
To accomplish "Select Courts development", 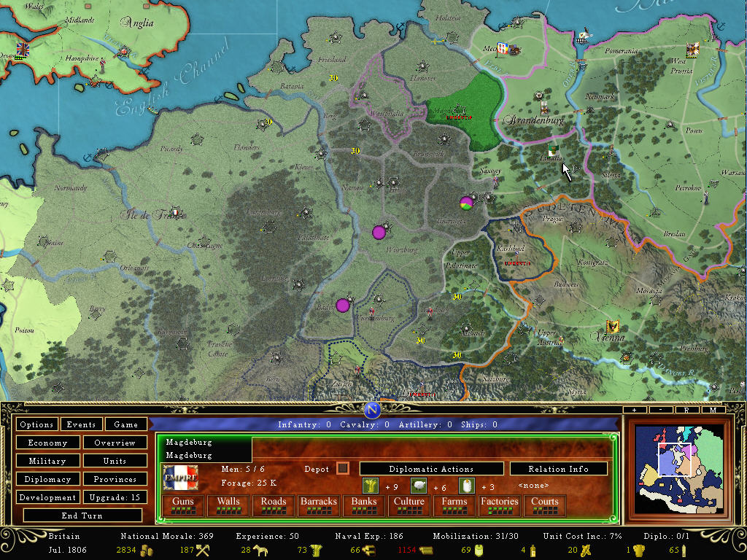I will coord(544,505).
